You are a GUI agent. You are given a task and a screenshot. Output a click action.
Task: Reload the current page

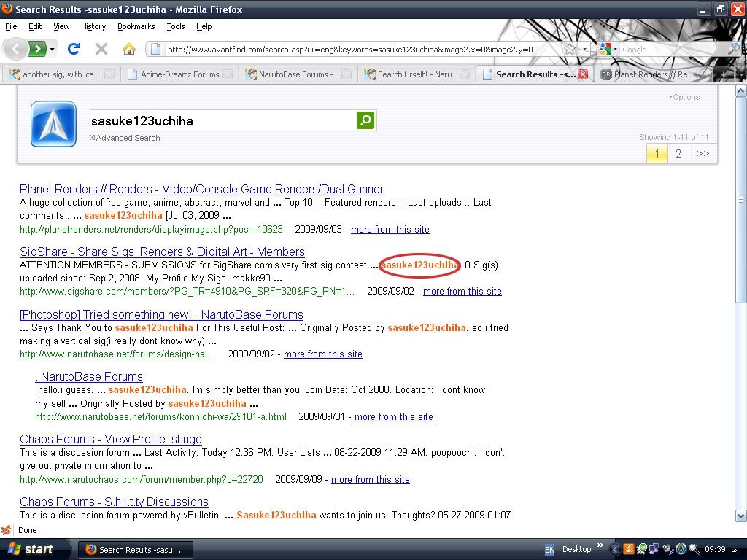coord(74,49)
